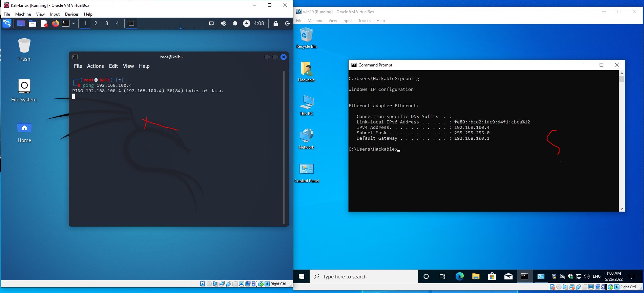The width and height of the screenshot is (644, 293).
Task: Launch Firefox from the Kali panel
Action: [56, 23]
